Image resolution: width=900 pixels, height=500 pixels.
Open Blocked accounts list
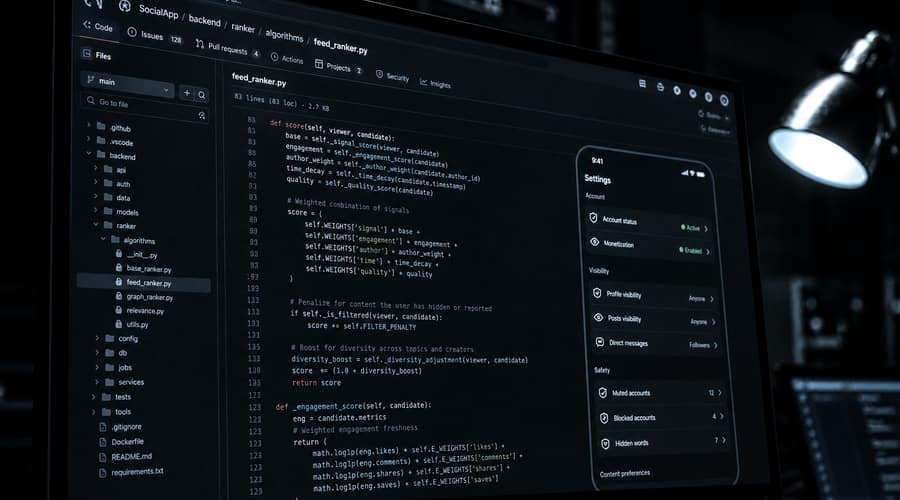(x=662, y=417)
